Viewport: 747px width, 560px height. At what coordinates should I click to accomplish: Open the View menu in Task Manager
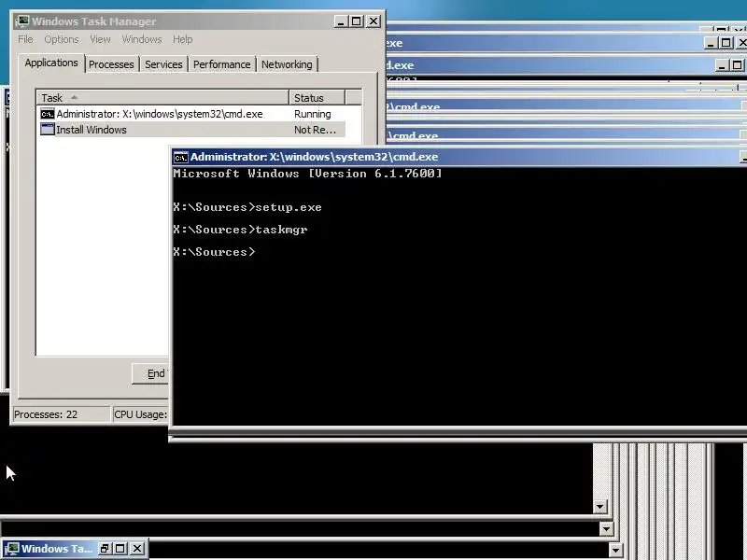(x=100, y=39)
